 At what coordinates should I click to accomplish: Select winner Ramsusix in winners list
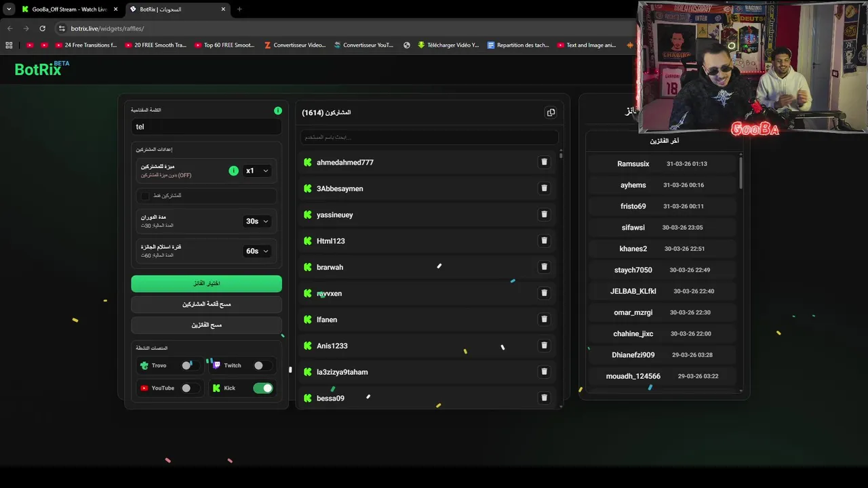663,164
